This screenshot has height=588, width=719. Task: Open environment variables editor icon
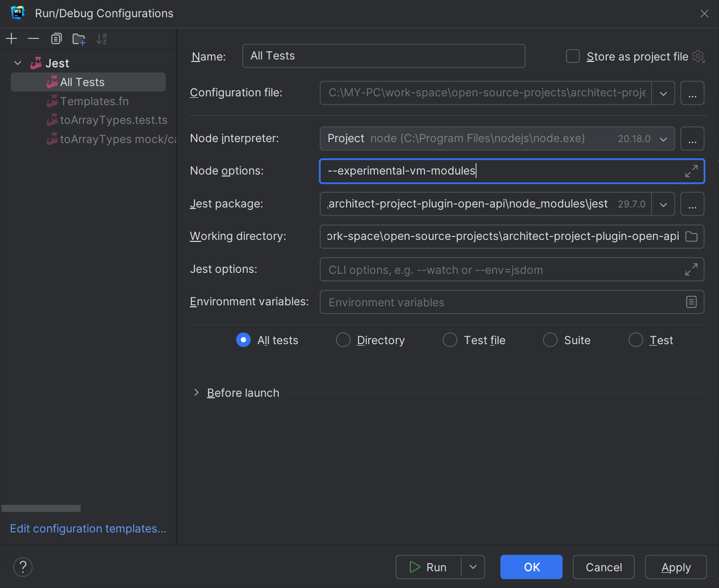coord(691,302)
